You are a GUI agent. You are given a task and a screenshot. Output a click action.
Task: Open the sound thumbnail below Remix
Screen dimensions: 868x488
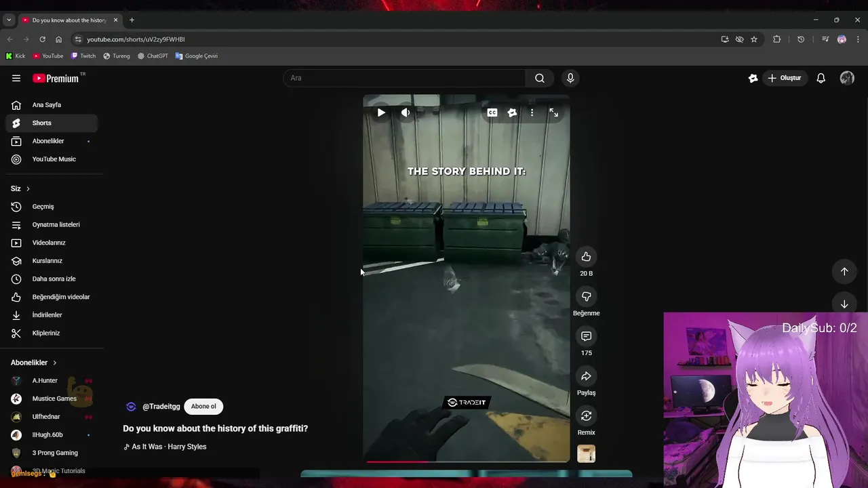click(586, 453)
